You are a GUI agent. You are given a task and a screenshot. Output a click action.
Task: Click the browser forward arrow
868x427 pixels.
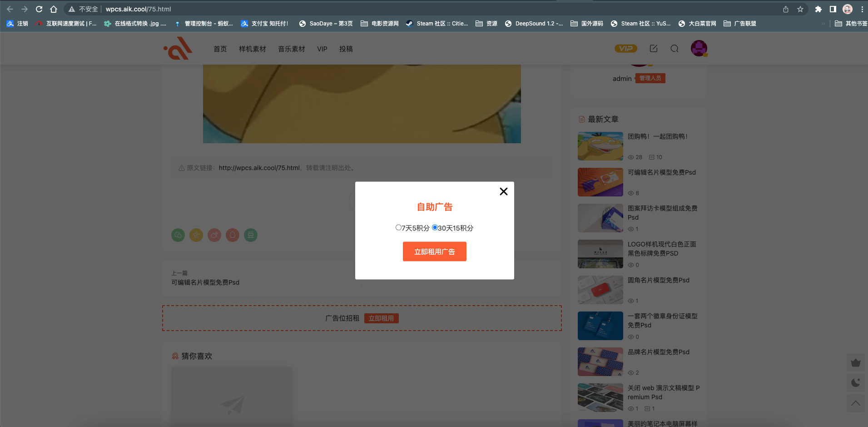25,9
